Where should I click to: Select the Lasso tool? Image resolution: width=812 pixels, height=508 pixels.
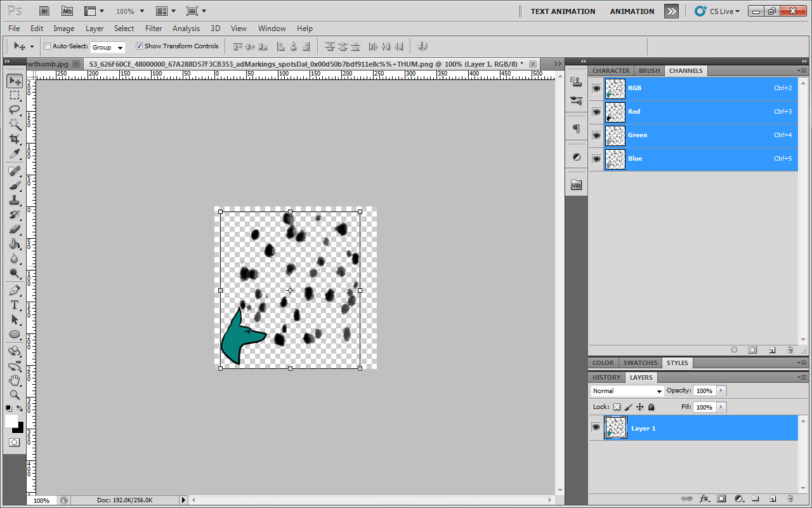point(15,110)
